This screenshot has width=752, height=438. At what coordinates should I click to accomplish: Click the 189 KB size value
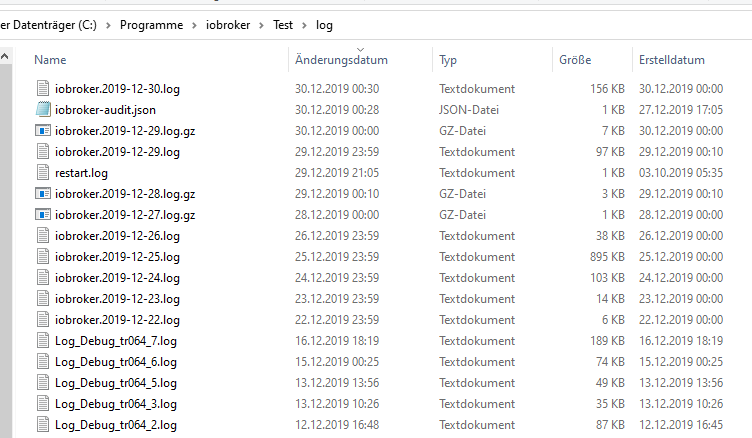click(x=607, y=341)
